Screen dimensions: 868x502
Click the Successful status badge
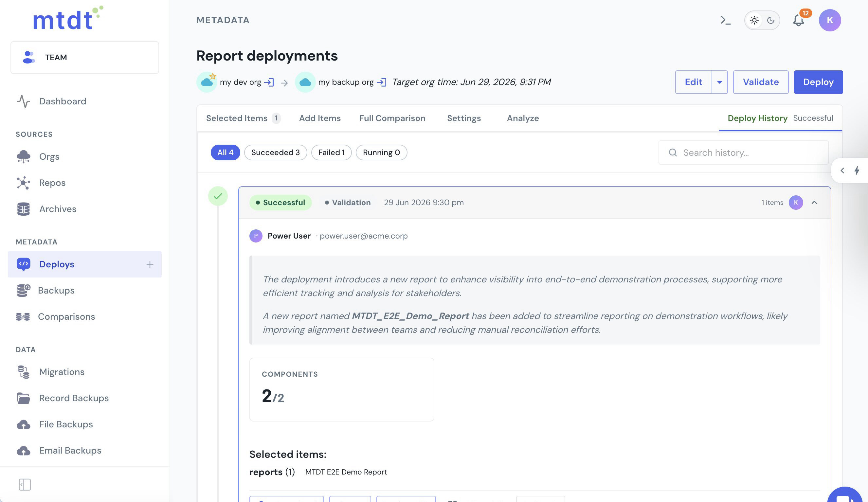pyautogui.click(x=280, y=203)
